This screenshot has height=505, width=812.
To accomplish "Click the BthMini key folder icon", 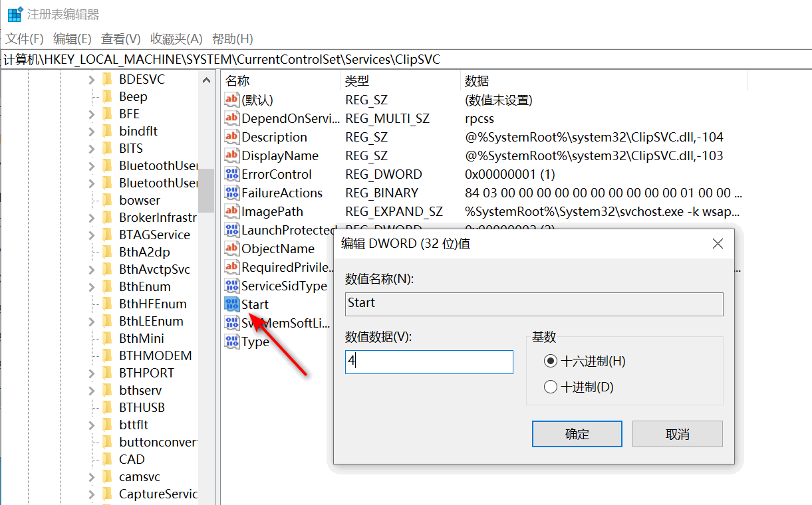I will click(107, 338).
